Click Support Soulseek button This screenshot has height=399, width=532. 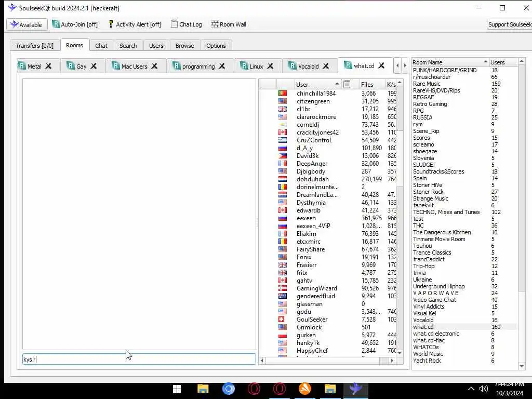point(510,24)
